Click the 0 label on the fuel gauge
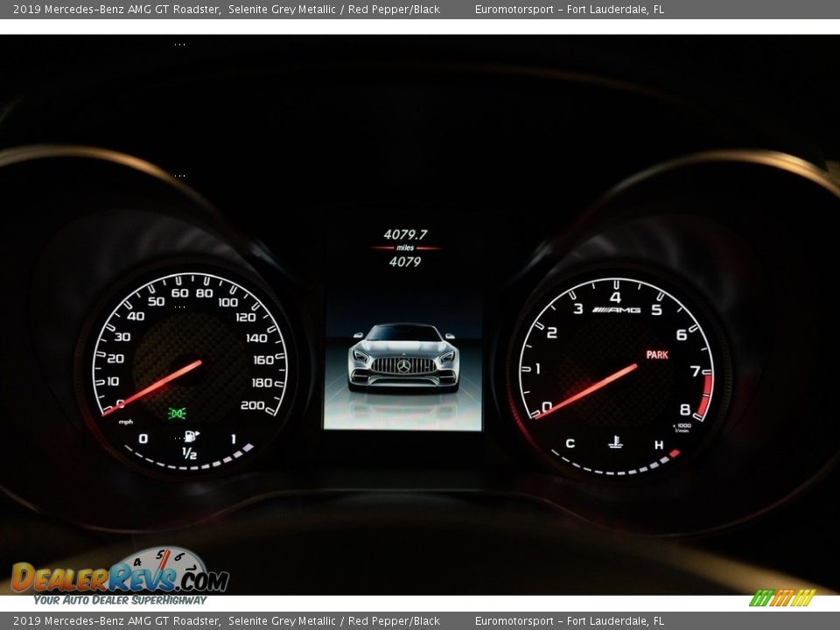The height and width of the screenshot is (630, 840). pos(143,438)
